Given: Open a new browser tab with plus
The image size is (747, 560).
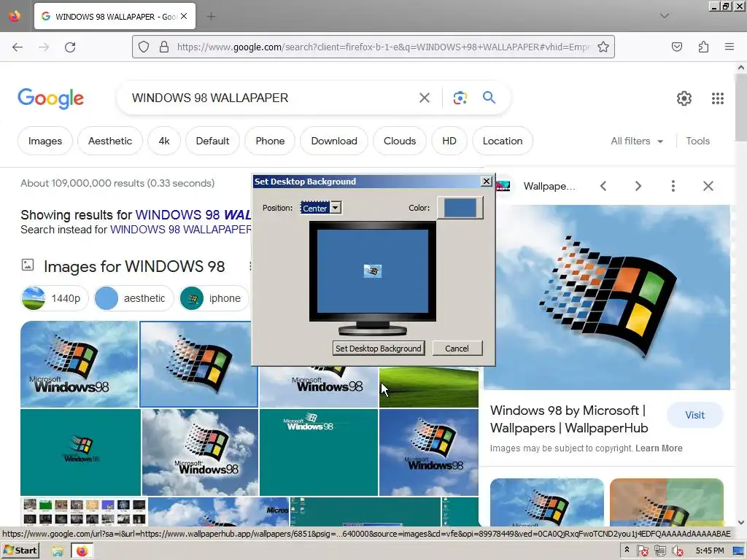Looking at the screenshot, I should click(211, 17).
